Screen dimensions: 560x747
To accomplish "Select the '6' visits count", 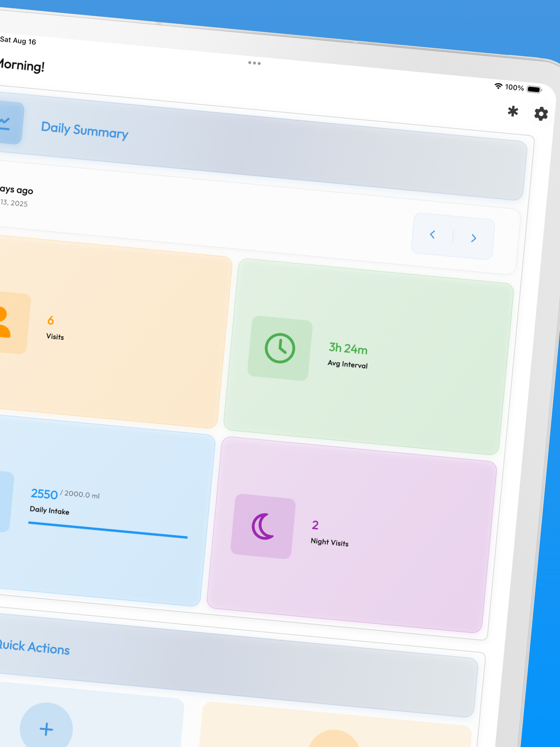I will pos(51,320).
